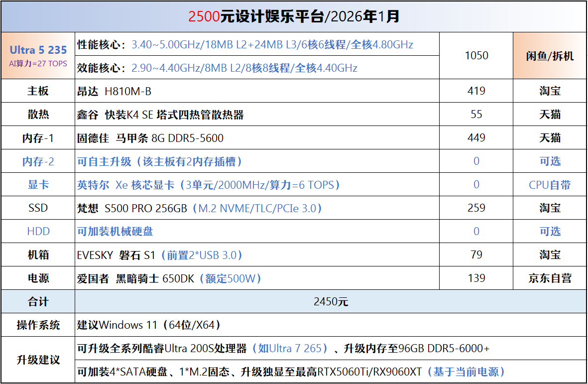Viewport: 588px width, 384px height.
Task: Click the power supply price '139'
Action: click(476, 278)
